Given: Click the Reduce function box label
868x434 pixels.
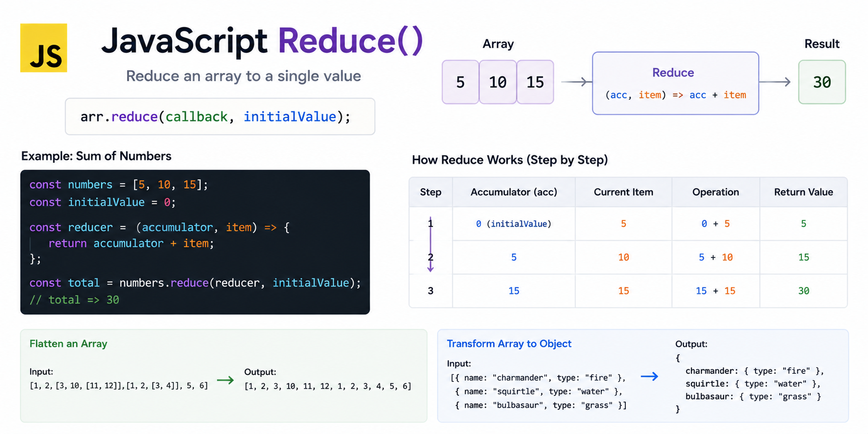Looking at the screenshot, I should tap(673, 72).
